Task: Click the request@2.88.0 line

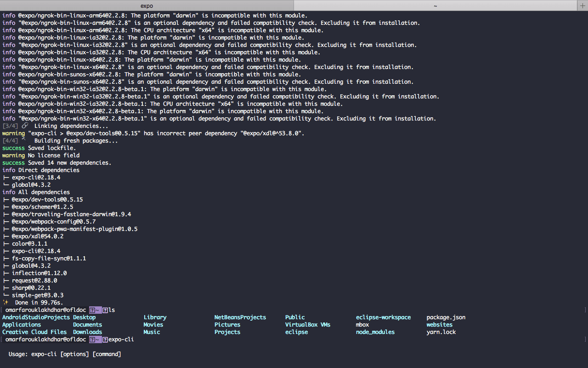Action: click(30, 281)
